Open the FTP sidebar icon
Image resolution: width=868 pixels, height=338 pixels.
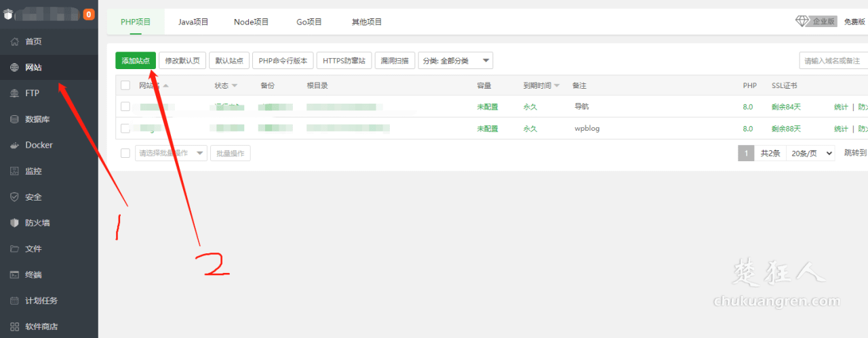pyautogui.click(x=14, y=93)
